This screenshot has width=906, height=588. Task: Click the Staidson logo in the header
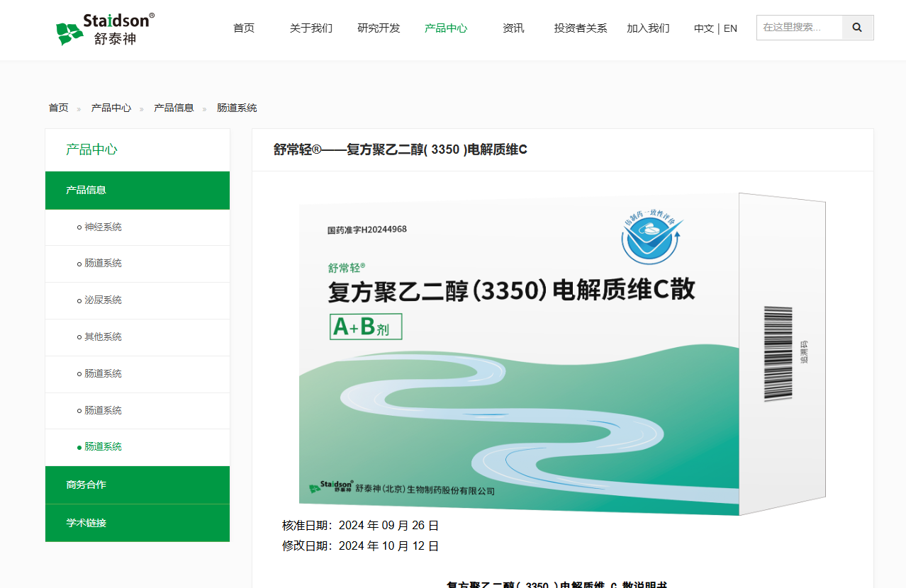105,29
